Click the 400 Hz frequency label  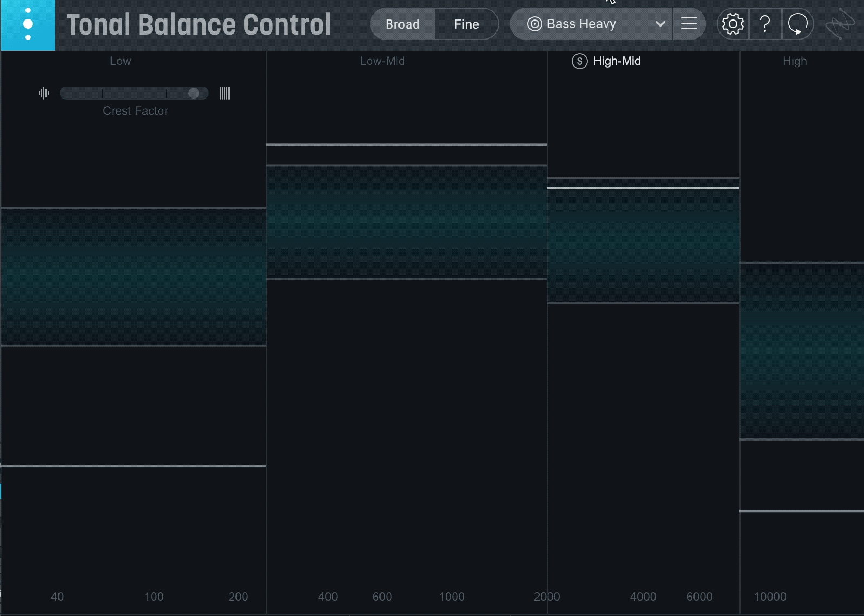click(x=328, y=597)
